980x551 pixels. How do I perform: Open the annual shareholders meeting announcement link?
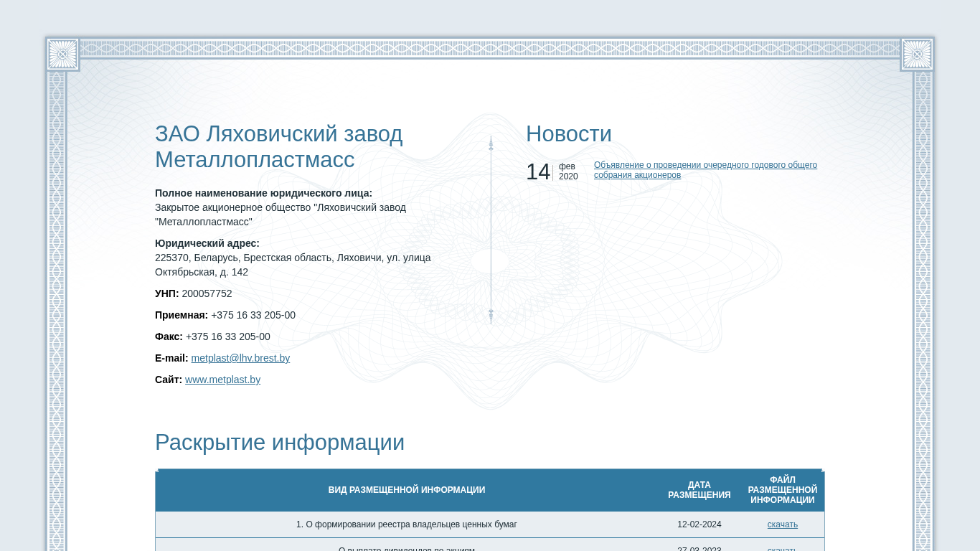pos(705,170)
